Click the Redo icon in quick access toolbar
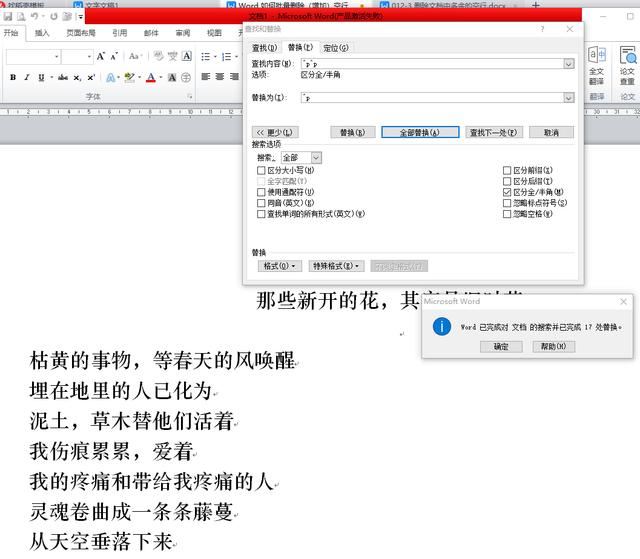This screenshot has width=640, height=559. [54, 16]
